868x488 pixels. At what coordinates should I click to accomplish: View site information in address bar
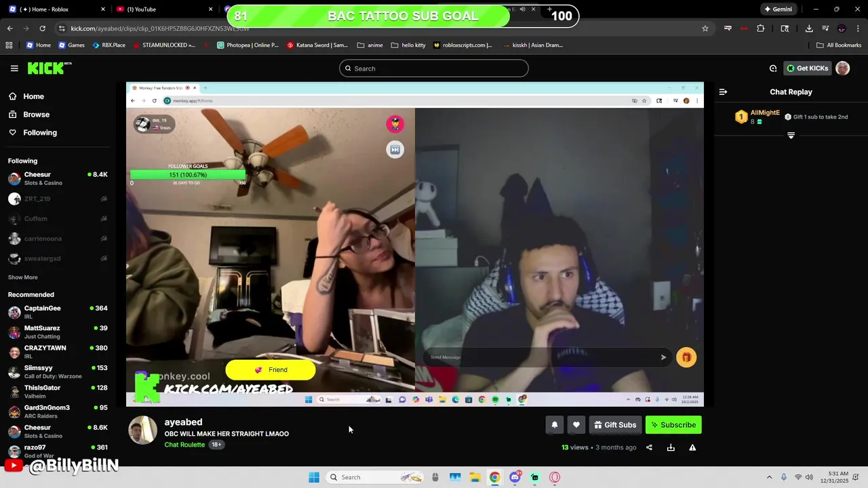point(62,28)
